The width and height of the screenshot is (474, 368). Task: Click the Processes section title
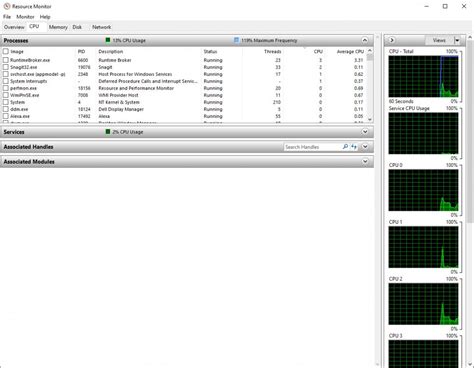click(16, 40)
